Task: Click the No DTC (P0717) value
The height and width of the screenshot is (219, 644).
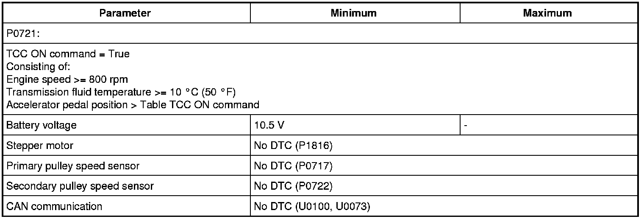Action: (x=293, y=166)
